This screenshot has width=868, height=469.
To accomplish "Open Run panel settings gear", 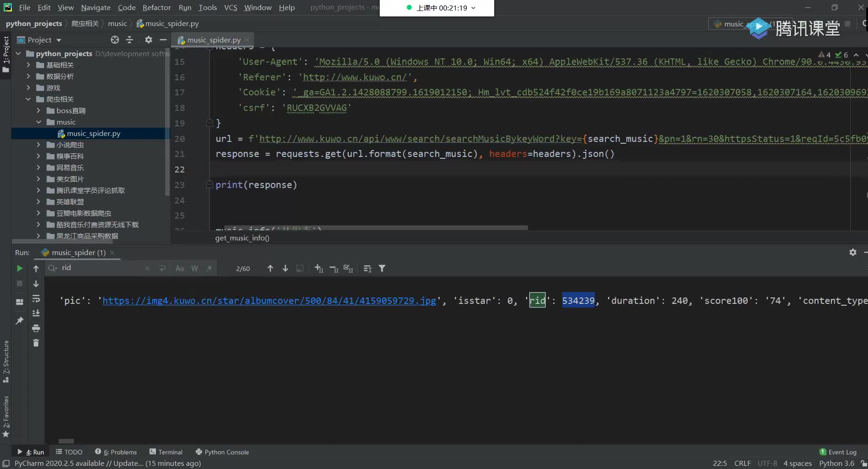I will point(853,252).
